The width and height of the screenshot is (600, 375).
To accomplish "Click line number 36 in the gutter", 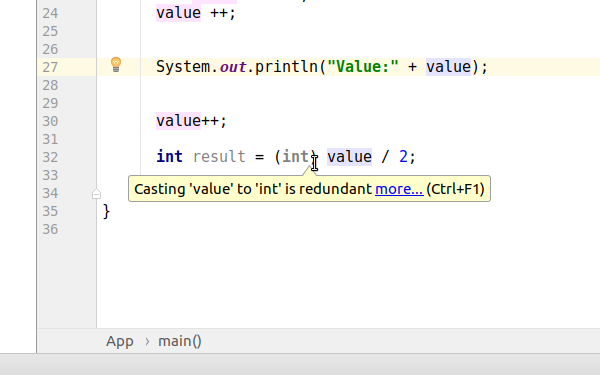I will 51,229.
